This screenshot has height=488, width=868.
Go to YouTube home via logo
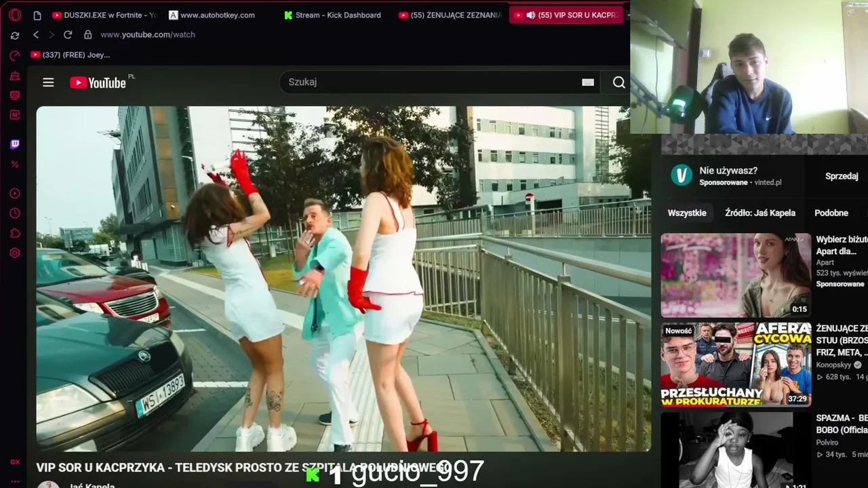pyautogui.click(x=99, y=83)
